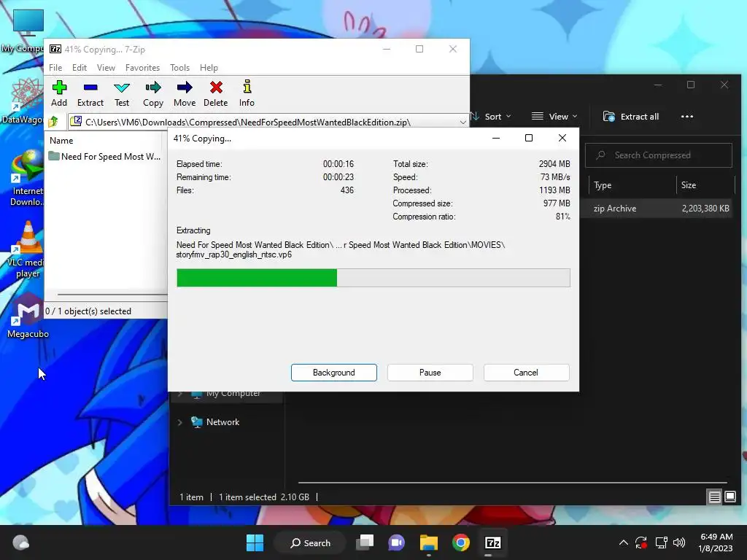Click the Explorer horizontal scrollbar
This screenshot has width=747, height=560.
512,483
